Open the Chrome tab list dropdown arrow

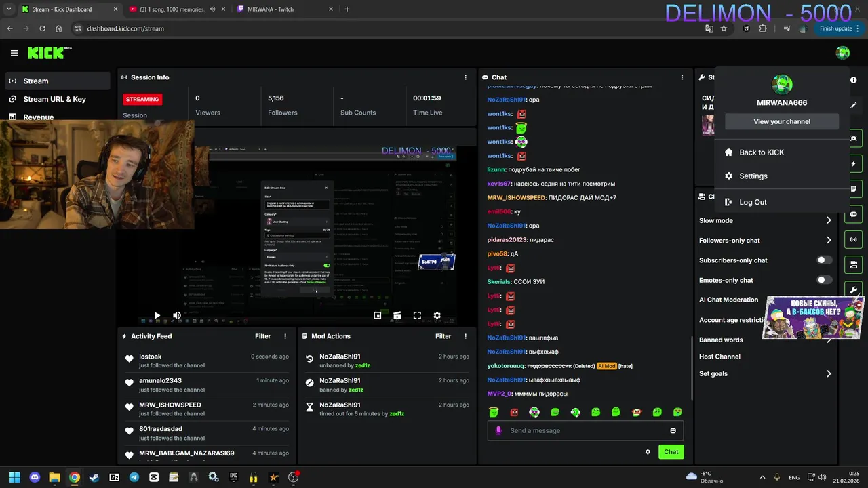[8, 9]
